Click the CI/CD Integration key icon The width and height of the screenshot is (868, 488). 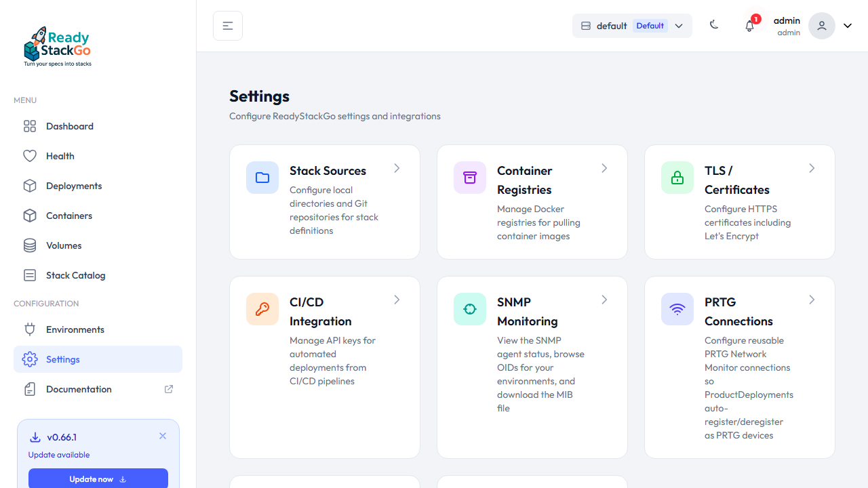click(262, 309)
